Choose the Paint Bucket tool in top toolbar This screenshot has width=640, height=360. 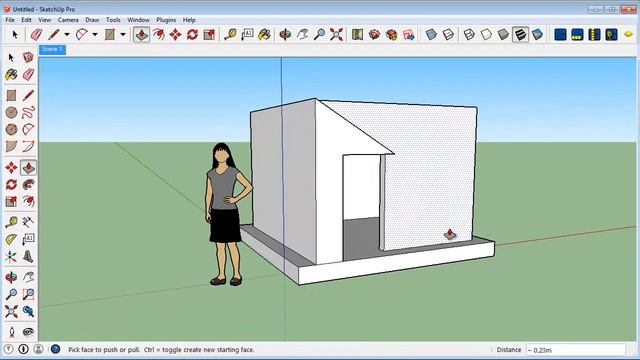point(264,35)
